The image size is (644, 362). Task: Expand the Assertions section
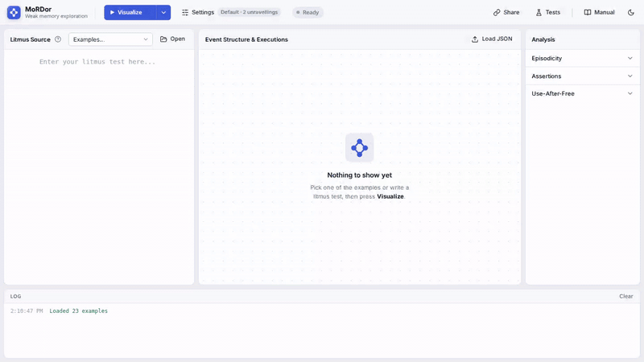582,76
